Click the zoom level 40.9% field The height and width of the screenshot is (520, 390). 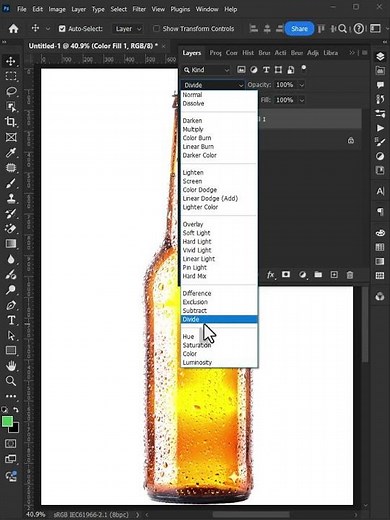[35, 514]
